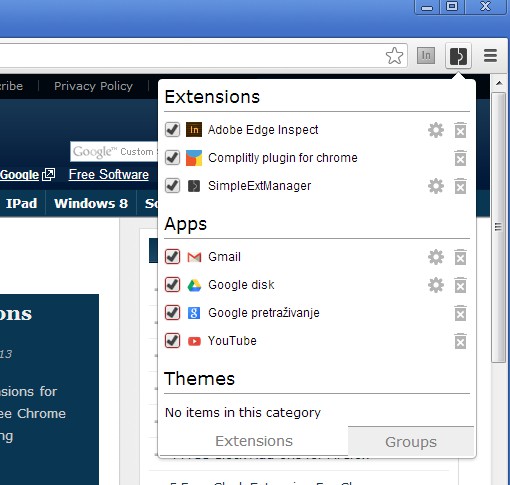510x485 pixels.
Task: Delete the Google pretraživanje app
Action: [460, 313]
